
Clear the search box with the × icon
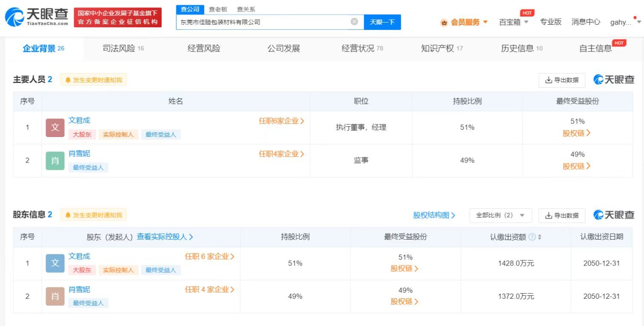click(354, 21)
